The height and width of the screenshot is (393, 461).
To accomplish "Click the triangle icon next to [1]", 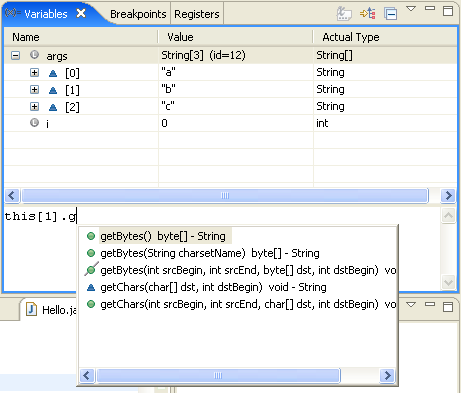I will point(53,90).
